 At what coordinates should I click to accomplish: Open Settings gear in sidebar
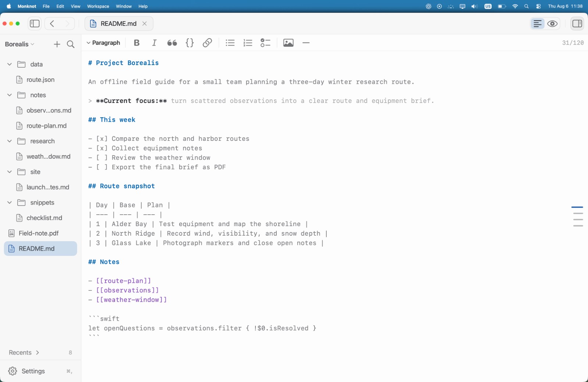tap(12, 371)
